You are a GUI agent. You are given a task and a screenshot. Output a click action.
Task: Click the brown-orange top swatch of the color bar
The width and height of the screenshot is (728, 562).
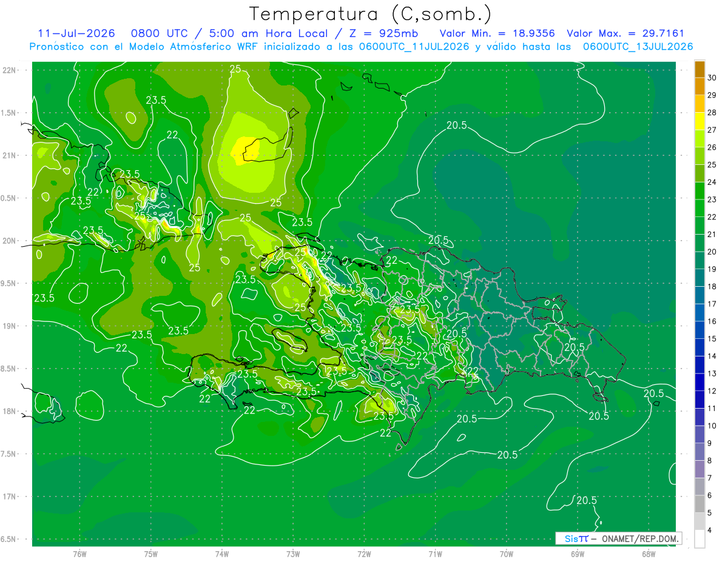pyautogui.click(x=699, y=70)
